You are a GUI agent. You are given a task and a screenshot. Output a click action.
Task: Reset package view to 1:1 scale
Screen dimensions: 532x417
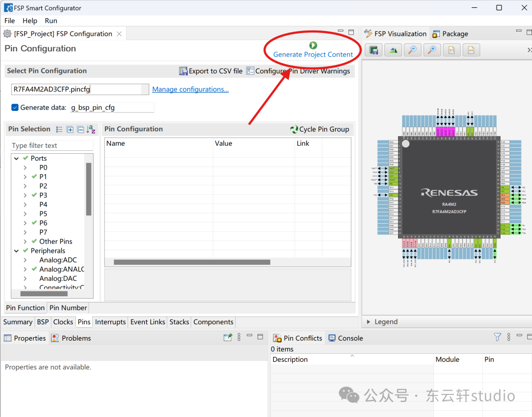452,50
